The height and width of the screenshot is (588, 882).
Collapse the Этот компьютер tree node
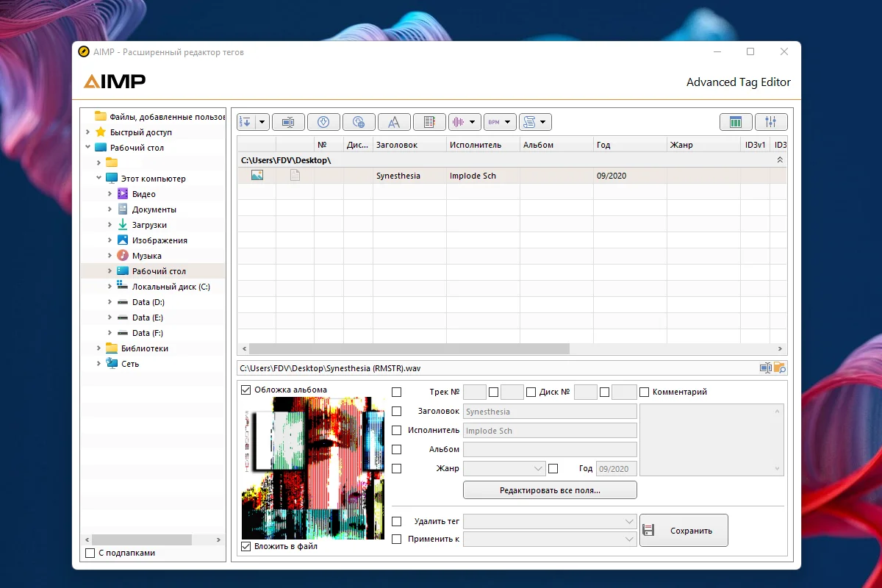point(98,179)
